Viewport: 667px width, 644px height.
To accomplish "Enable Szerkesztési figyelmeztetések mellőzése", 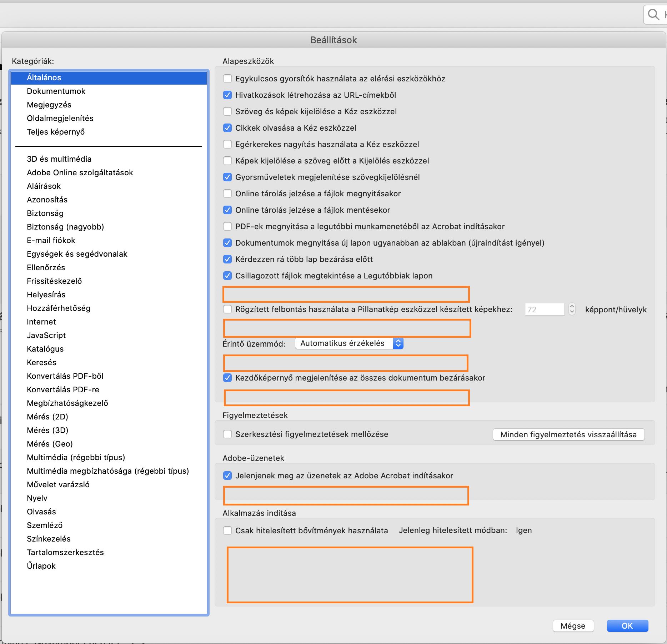I will click(227, 434).
